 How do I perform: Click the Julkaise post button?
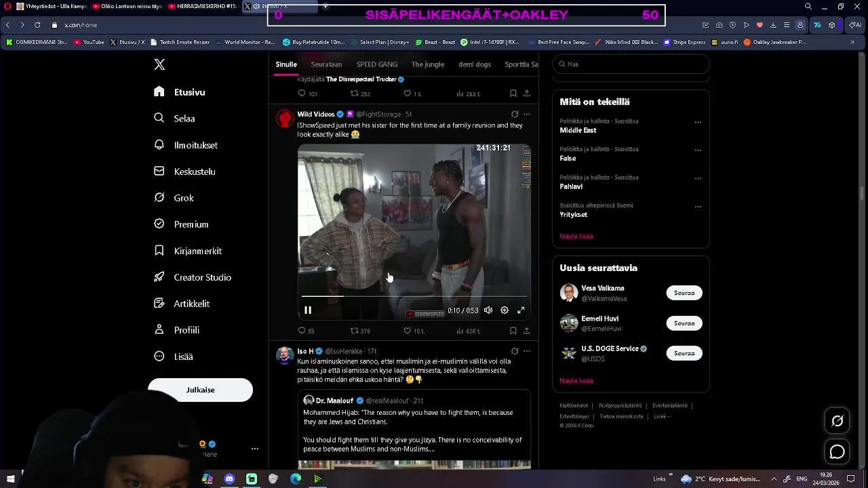(x=200, y=390)
